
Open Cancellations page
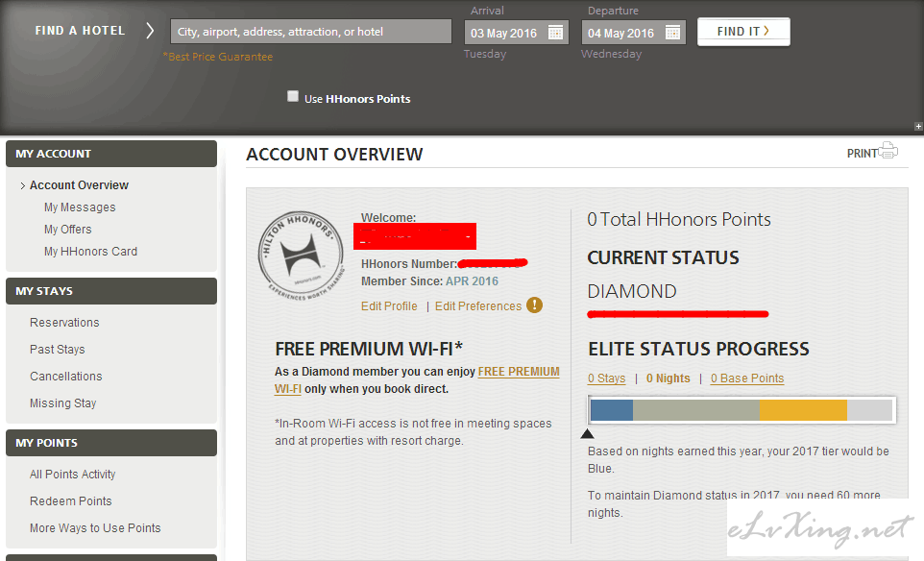tap(66, 376)
